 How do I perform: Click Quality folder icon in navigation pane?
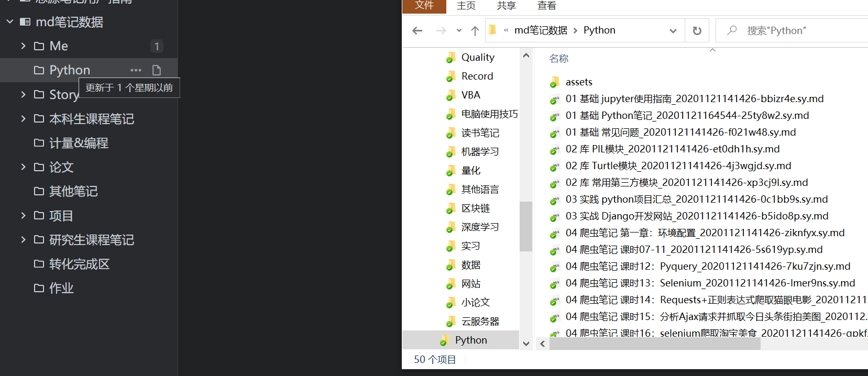[451, 58]
